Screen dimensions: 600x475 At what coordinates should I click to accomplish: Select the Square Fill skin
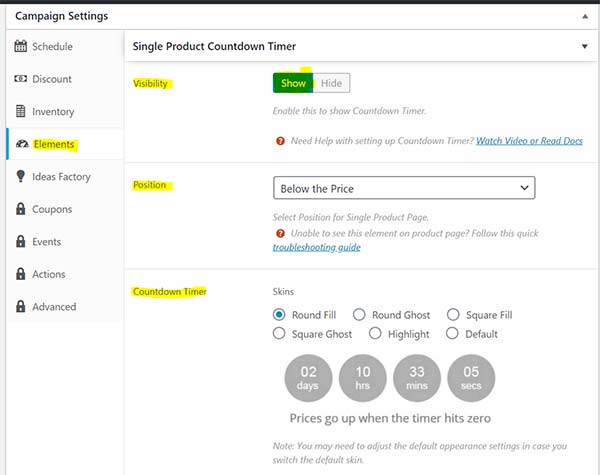453,315
